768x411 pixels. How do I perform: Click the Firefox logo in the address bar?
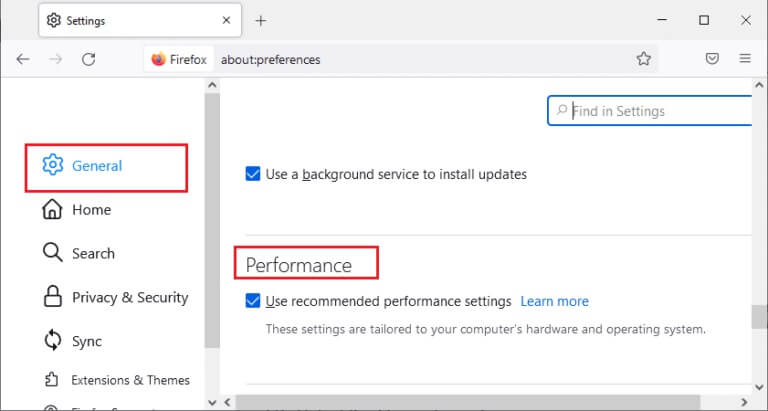click(x=158, y=59)
